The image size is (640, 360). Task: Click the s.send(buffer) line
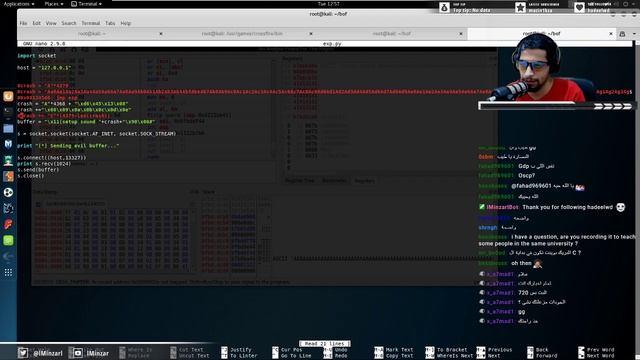(x=38, y=170)
